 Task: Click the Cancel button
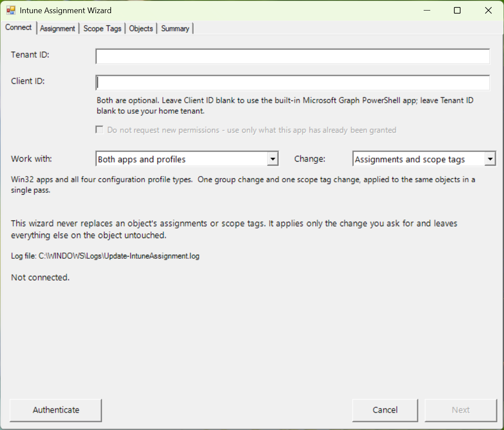point(385,410)
